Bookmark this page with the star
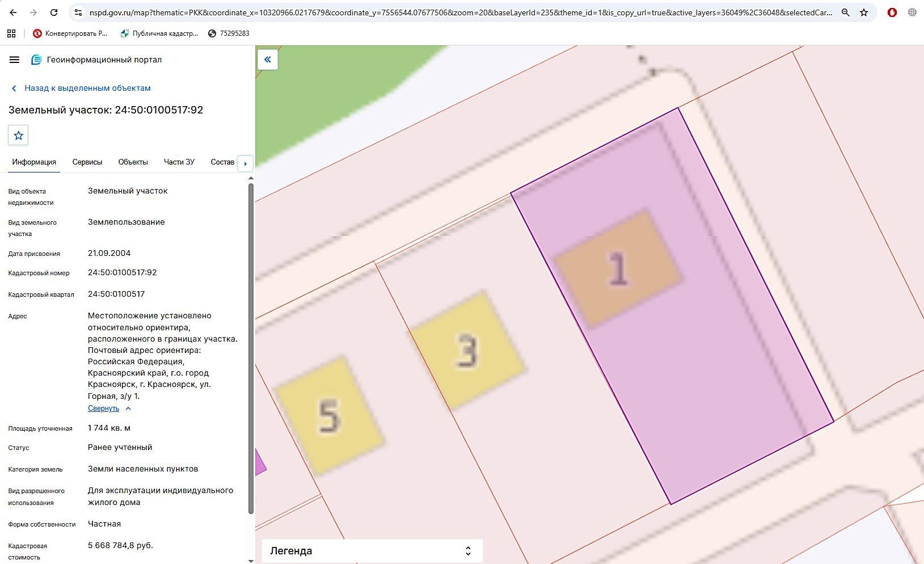The image size is (924, 564). point(864,12)
